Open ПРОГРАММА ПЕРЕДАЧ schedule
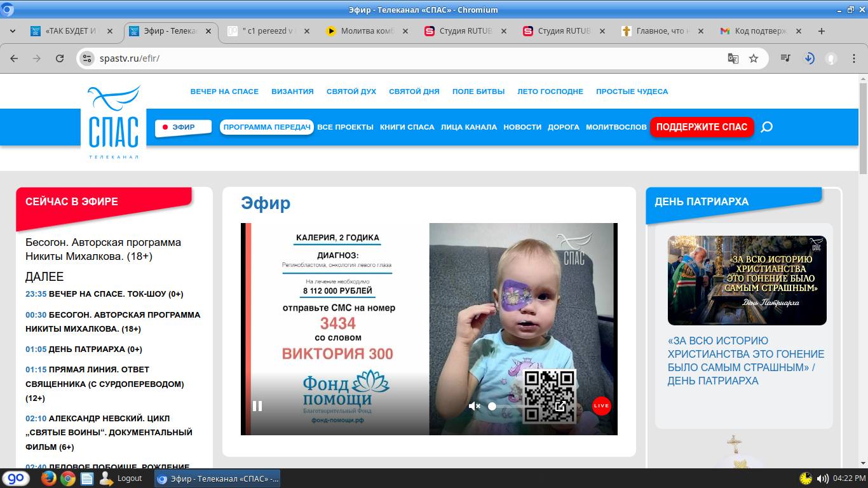Viewport: 868px width, 488px height. (267, 127)
